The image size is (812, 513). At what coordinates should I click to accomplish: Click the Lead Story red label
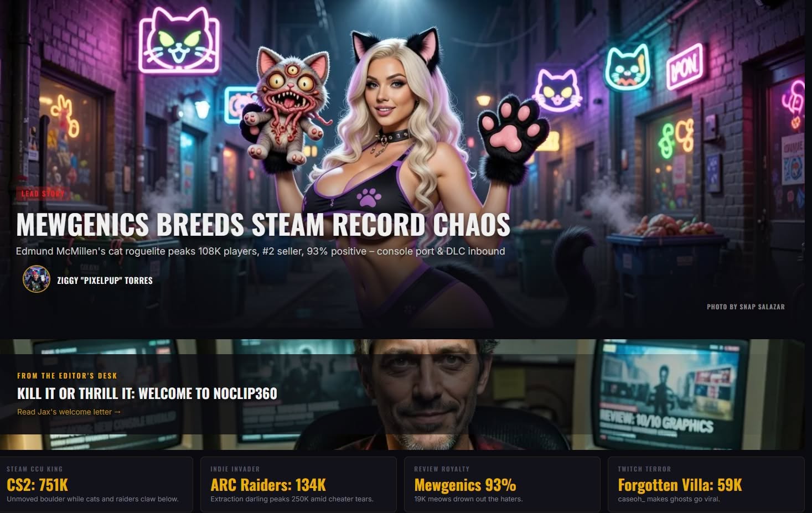43,194
